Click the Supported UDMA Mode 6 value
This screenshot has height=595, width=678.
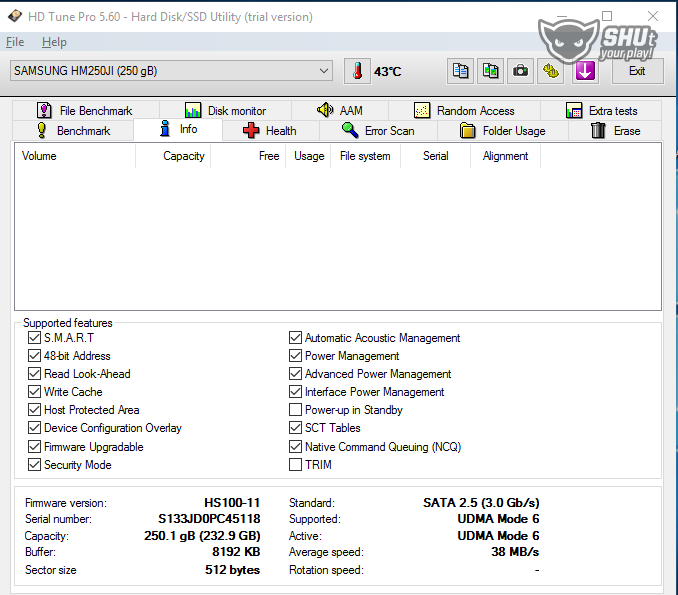[499, 519]
